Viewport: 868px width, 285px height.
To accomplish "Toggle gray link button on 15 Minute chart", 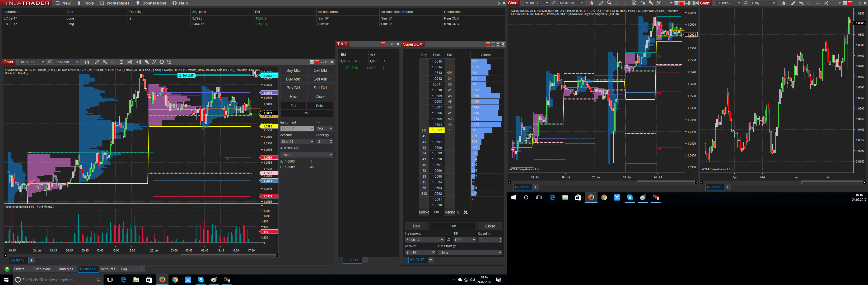I will pos(312,62).
